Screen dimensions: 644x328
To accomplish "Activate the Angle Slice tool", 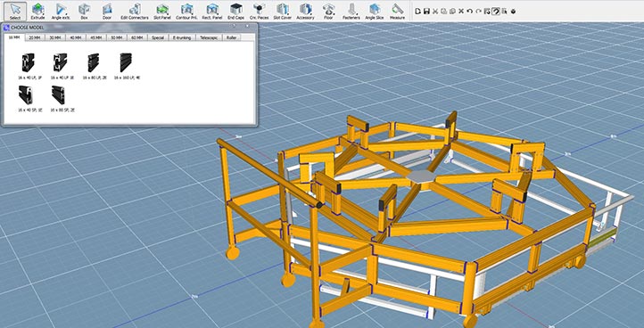I will coord(374,11).
